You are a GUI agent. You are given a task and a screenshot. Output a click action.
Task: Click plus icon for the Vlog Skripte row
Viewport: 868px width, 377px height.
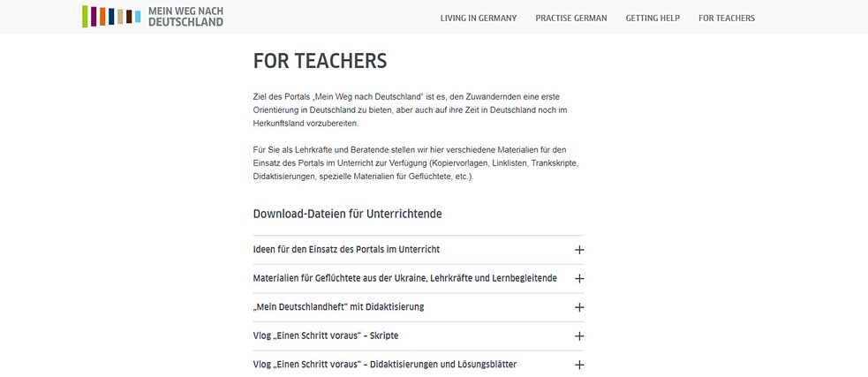point(579,336)
